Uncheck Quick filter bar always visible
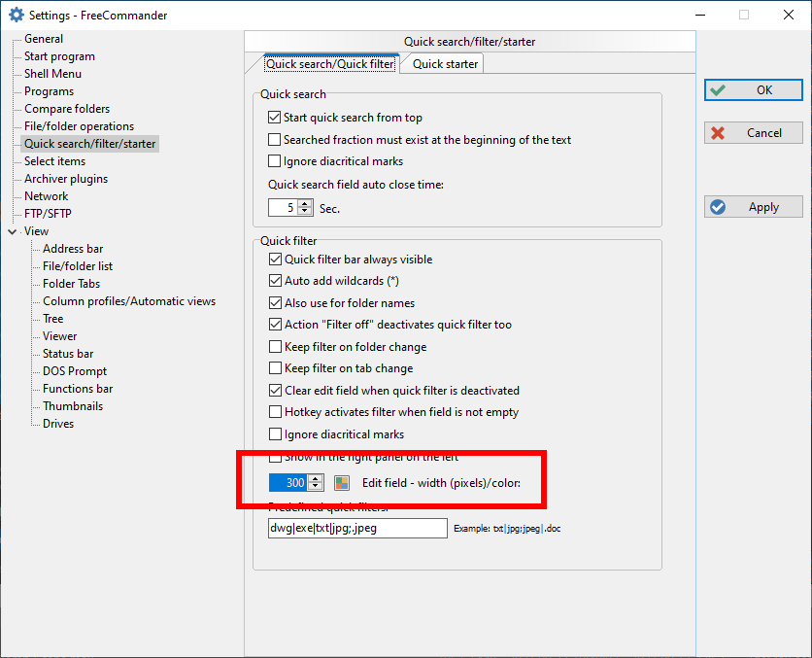This screenshot has height=658, width=812. coord(275,260)
